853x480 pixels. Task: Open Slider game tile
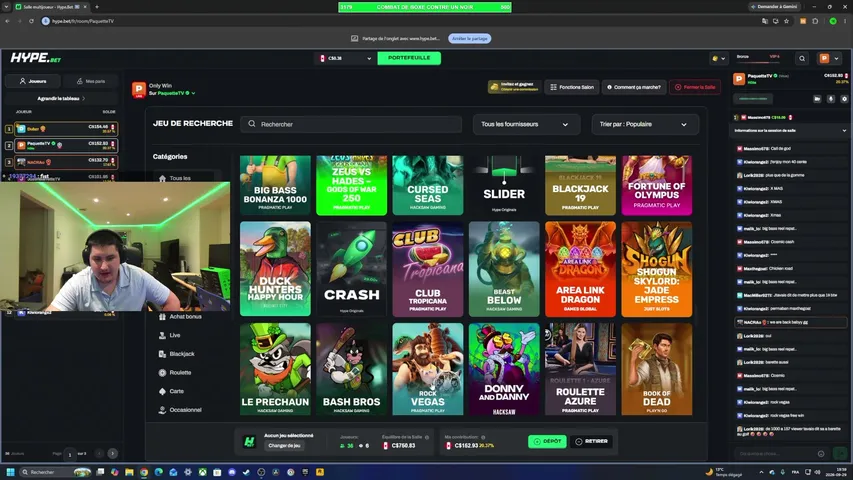(x=504, y=185)
